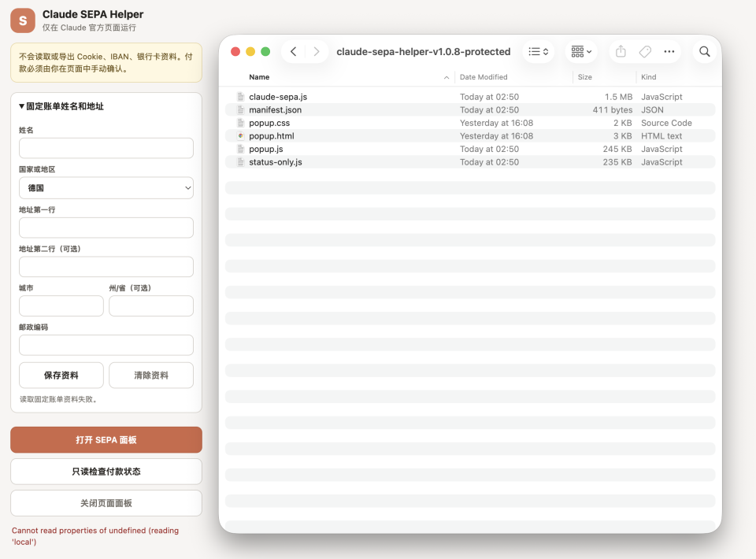The image size is (756, 559).
Task: Open the group-by grid dropdown
Action: point(581,51)
